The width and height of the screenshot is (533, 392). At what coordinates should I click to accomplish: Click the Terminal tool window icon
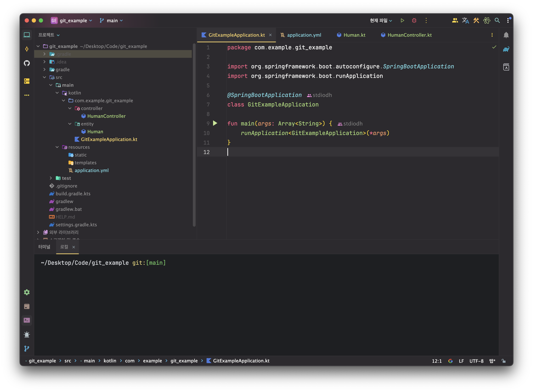pyautogui.click(x=27, y=320)
